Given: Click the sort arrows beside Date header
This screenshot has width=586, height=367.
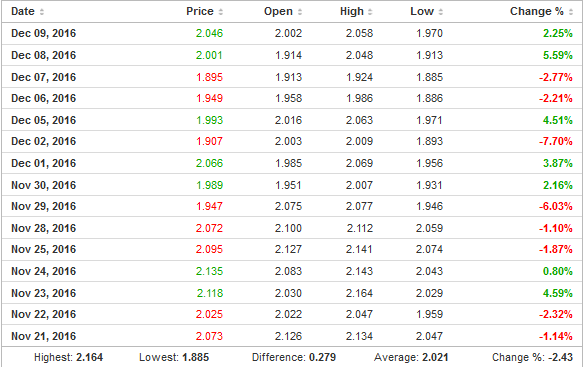Looking at the screenshot, I should pos(42,12).
